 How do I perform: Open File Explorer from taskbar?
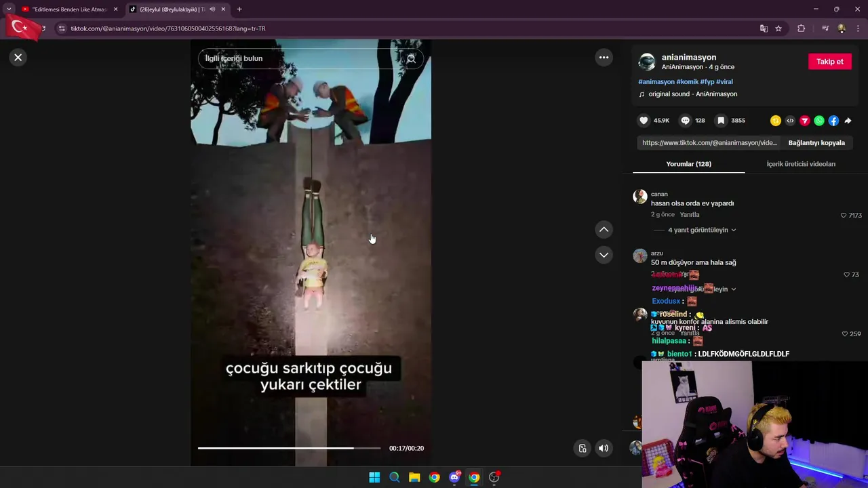[414, 477]
